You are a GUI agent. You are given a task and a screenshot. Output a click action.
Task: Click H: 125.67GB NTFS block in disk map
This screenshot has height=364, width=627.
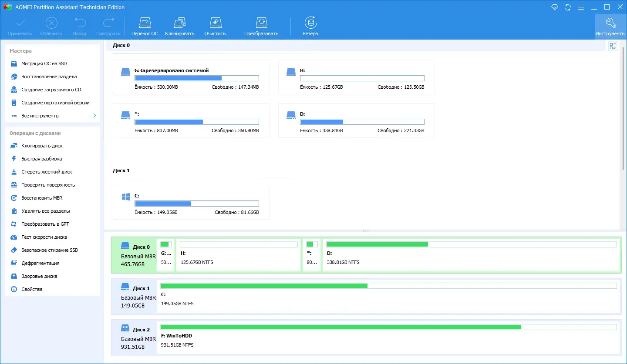pyautogui.click(x=239, y=255)
